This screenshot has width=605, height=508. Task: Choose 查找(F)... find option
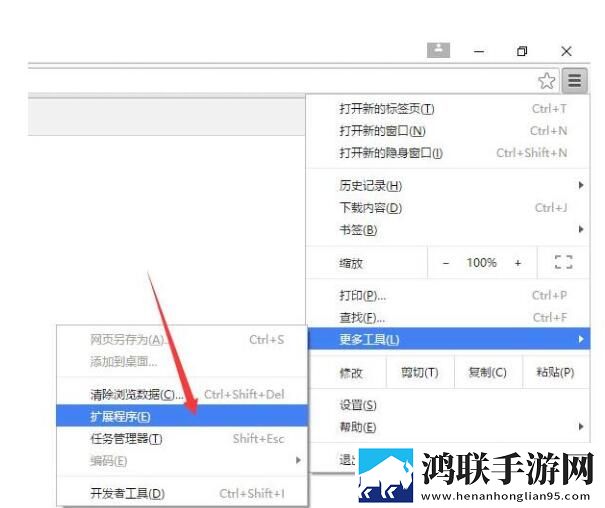point(448,317)
